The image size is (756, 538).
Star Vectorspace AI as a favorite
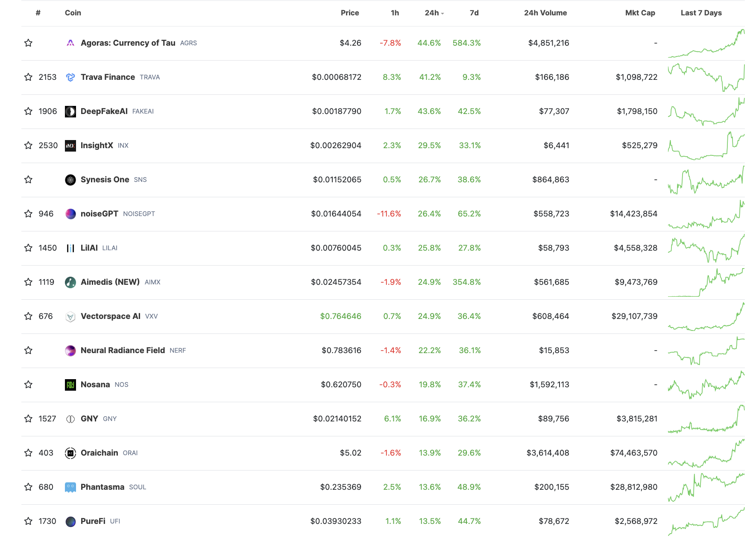click(28, 316)
